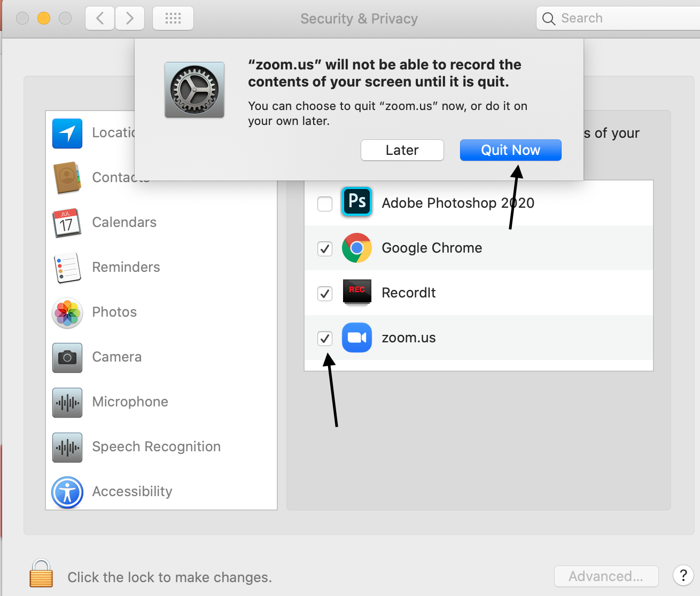This screenshot has height=596, width=700.
Task: Click the zoom.us app icon in the list
Action: [357, 338]
